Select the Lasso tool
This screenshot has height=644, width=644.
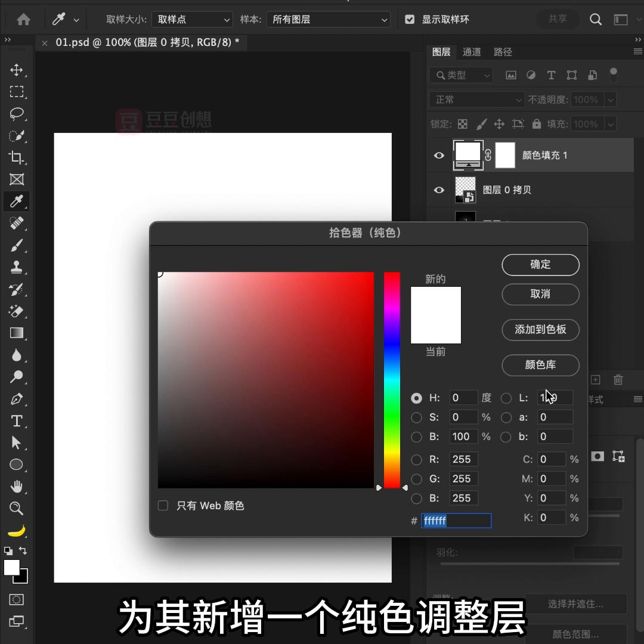17,114
